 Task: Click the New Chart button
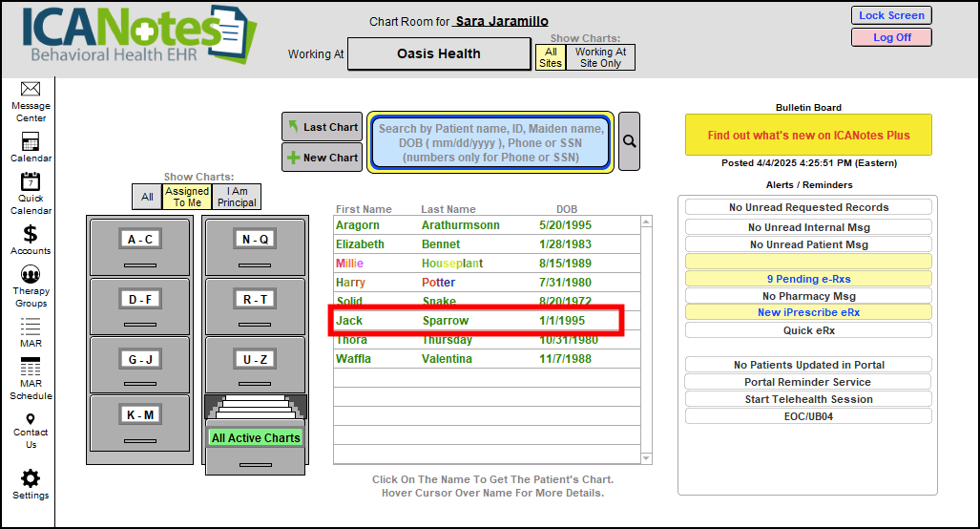pos(322,158)
